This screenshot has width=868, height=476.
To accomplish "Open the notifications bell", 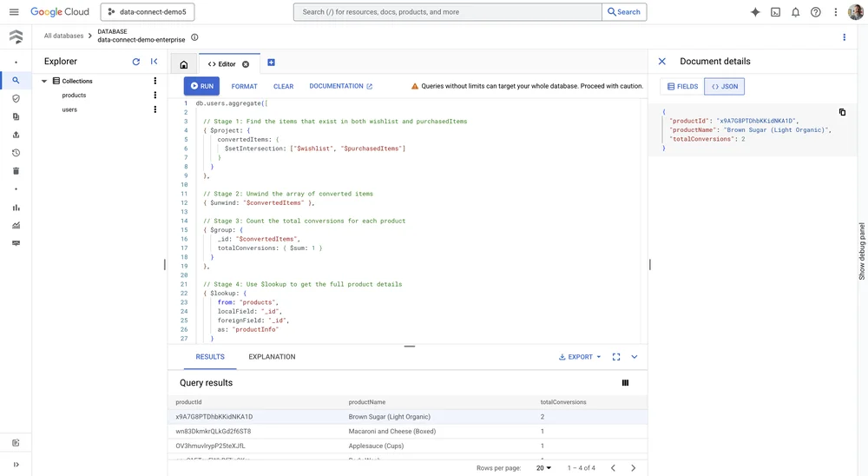I will coord(795,11).
